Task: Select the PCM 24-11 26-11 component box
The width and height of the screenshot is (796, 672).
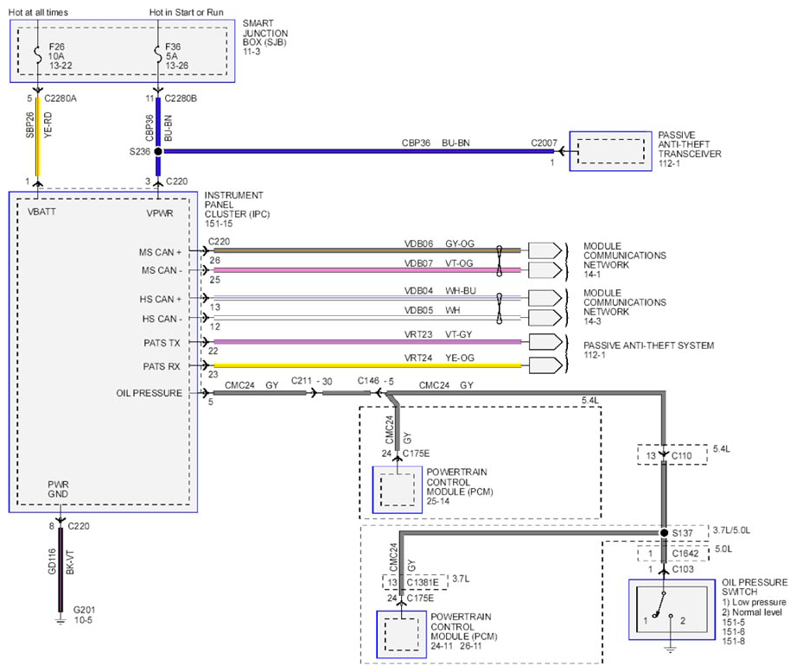Action: (401, 635)
